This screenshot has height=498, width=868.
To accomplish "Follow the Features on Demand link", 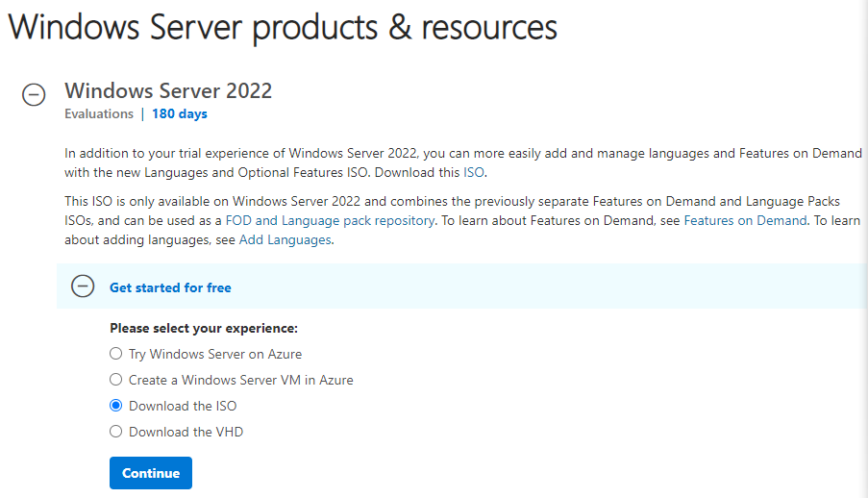I will tap(745, 220).
